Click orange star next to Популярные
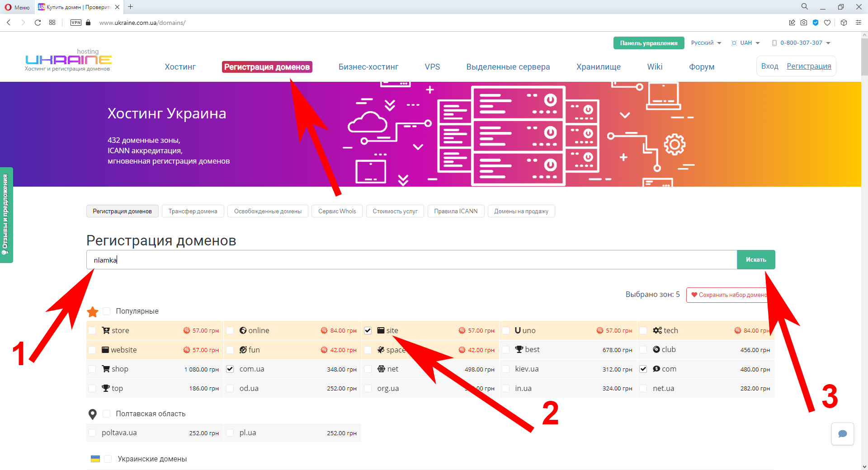The image size is (868, 470). [x=93, y=311]
